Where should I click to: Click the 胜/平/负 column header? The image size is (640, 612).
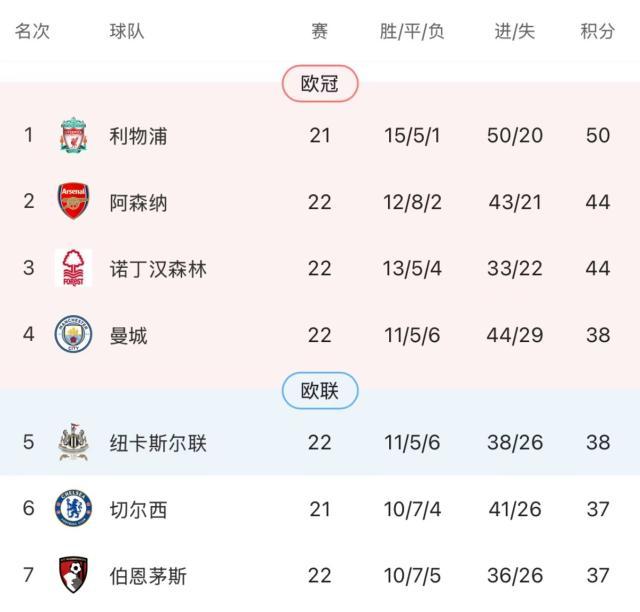coord(412,31)
